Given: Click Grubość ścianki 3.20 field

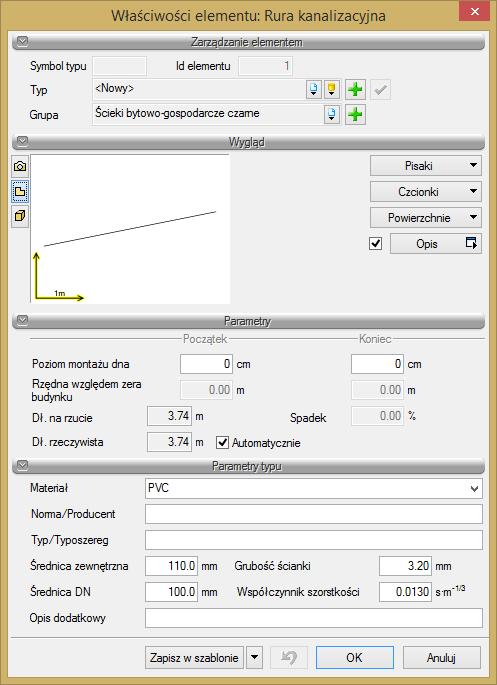Looking at the screenshot, I should (x=405, y=566).
